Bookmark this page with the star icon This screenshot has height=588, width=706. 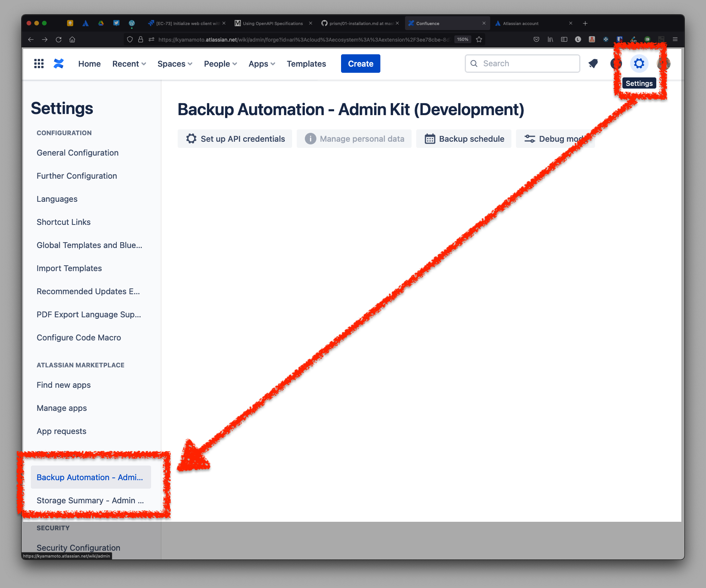click(479, 39)
